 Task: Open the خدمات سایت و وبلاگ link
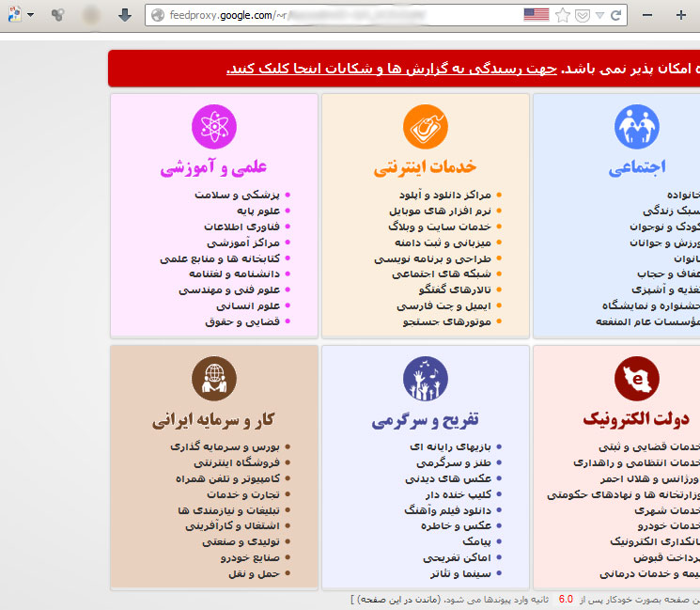click(440, 227)
